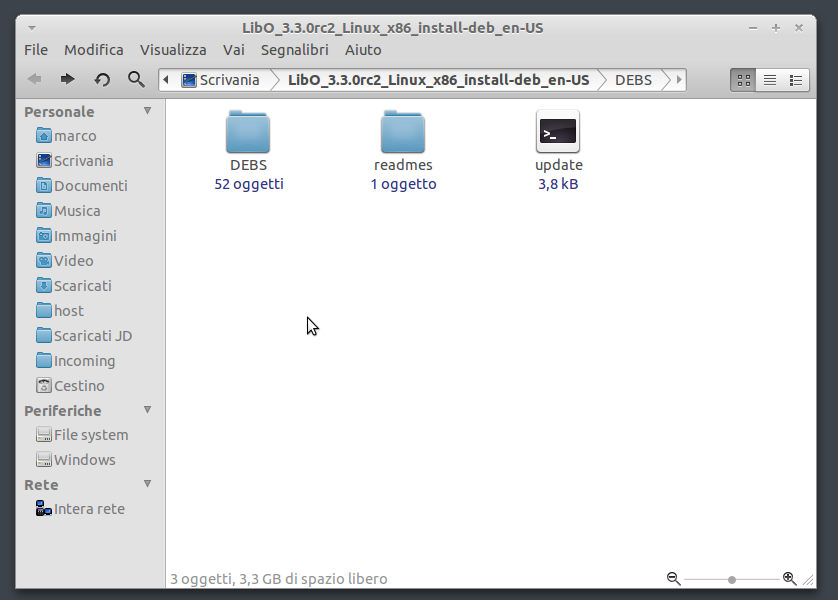Image resolution: width=838 pixels, height=600 pixels.
Task: Maximize the file manager window
Action: [x=776, y=28]
